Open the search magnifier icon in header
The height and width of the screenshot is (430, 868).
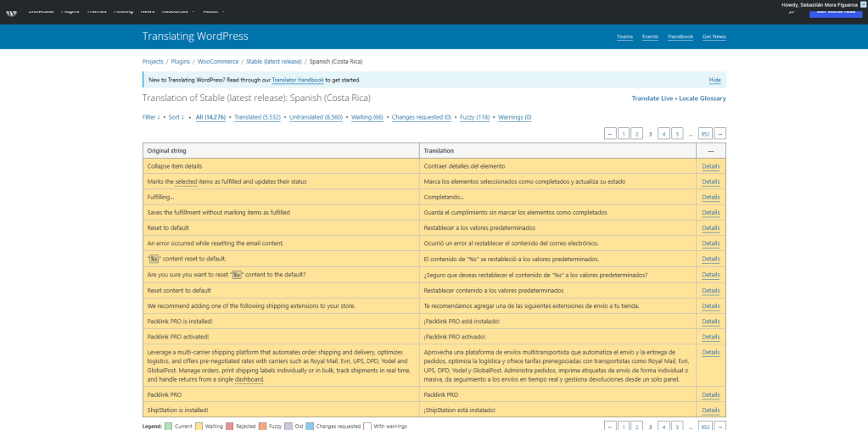click(x=791, y=12)
